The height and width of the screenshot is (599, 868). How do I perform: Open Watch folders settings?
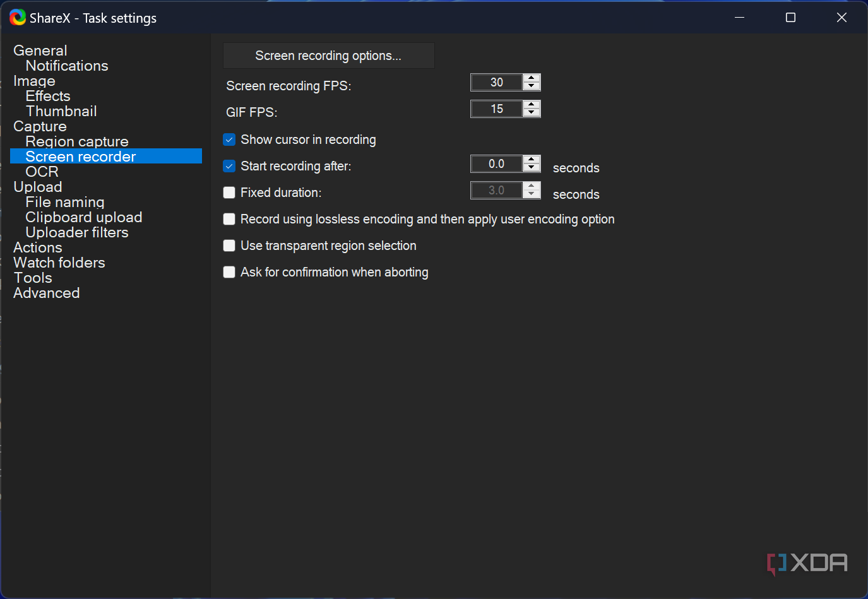point(59,263)
